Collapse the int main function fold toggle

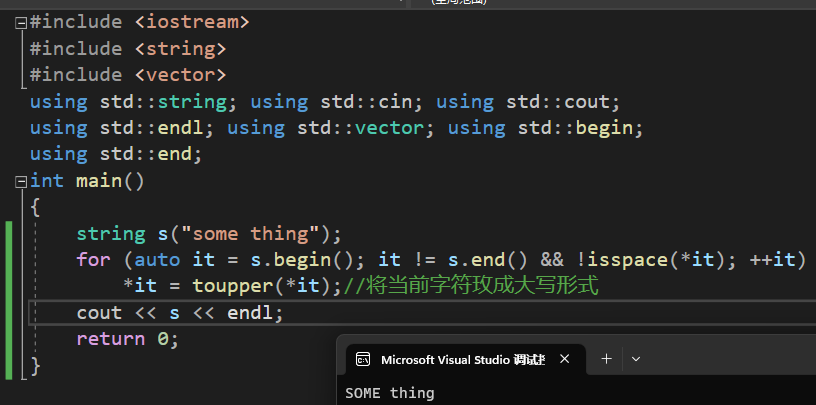(20, 182)
